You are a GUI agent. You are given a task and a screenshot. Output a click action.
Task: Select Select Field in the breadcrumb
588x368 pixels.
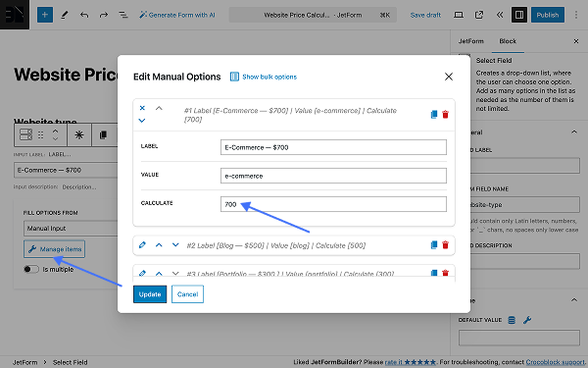pyautogui.click(x=71, y=362)
